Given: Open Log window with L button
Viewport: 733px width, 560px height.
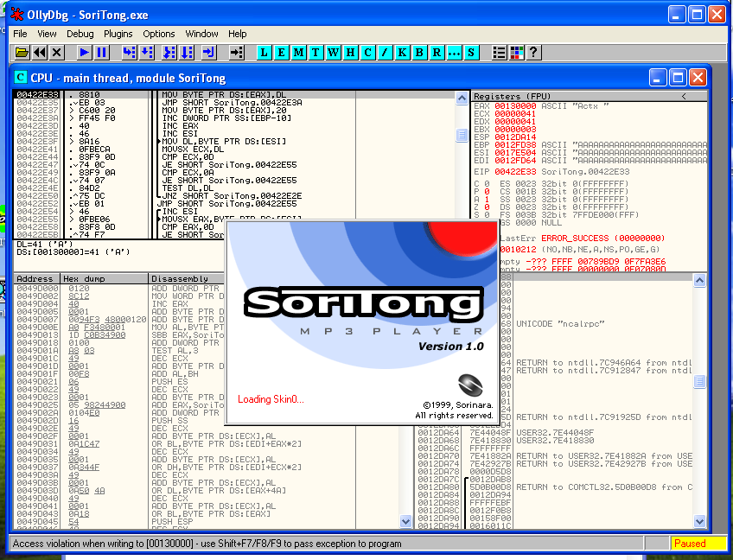Looking at the screenshot, I should [x=265, y=53].
